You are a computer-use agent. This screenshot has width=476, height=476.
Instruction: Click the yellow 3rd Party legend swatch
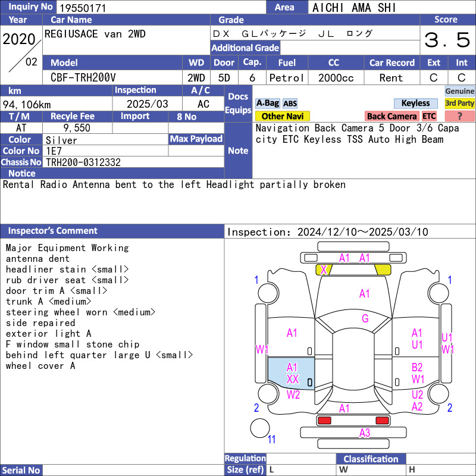(460, 104)
